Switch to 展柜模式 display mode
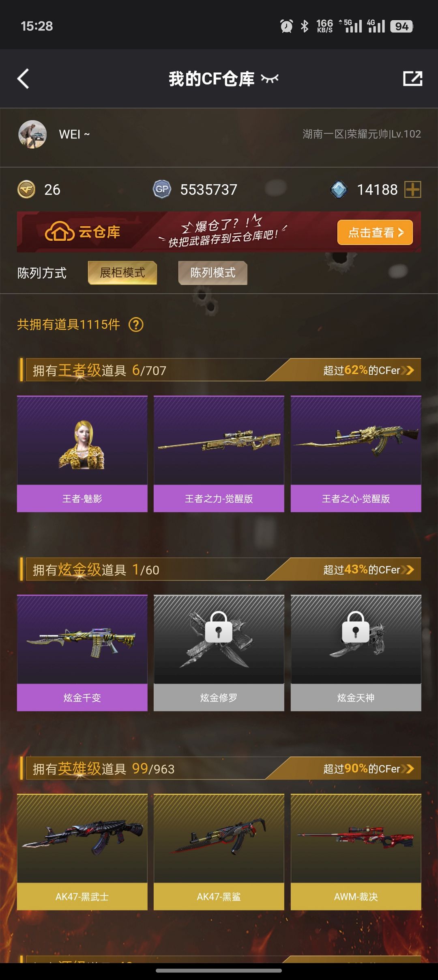The height and width of the screenshot is (980, 438). click(x=122, y=273)
